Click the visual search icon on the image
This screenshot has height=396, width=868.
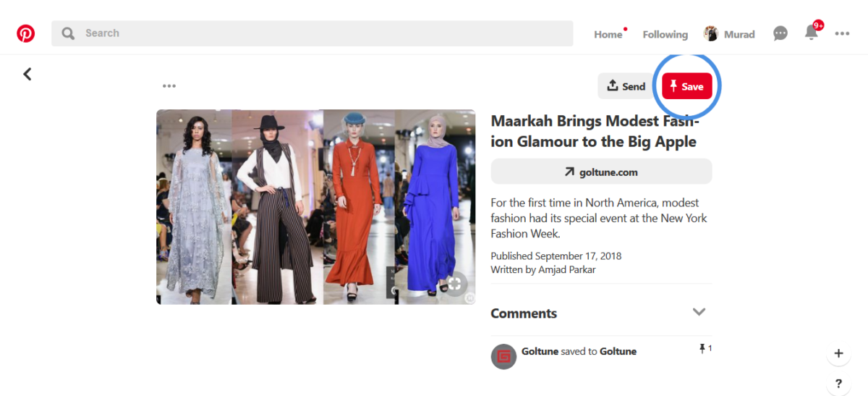point(454,283)
